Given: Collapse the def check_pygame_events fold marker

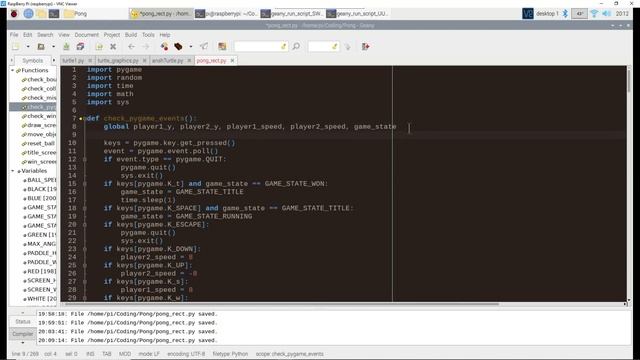Looking at the screenshot, I should click(84, 118).
